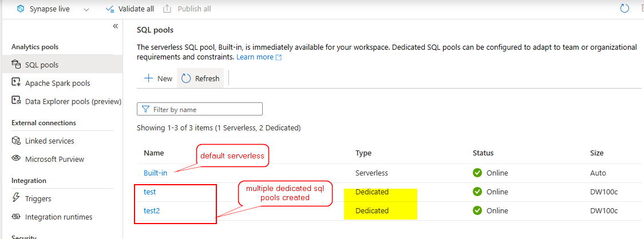Sort by the Name column header
Screen dimensions: 644x239
click(x=153, y=153)
